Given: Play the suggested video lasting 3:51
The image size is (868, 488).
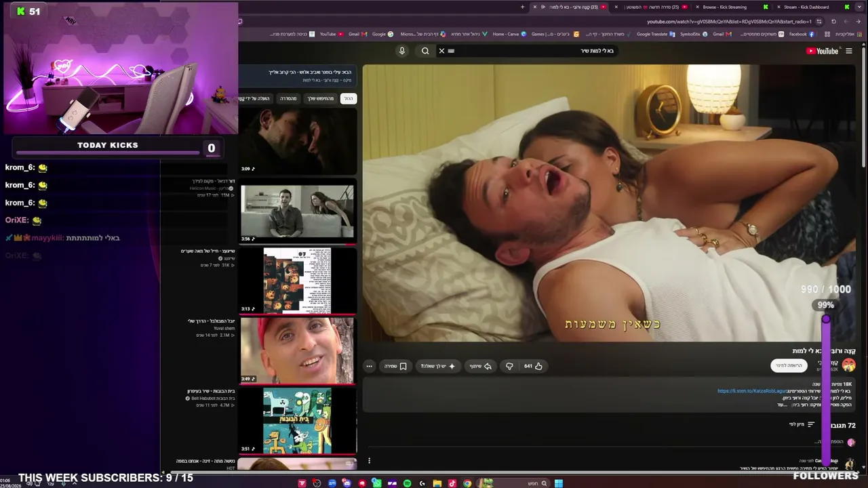Looking at the screenshot, I should pyautogui.click(x=298, y=421).
